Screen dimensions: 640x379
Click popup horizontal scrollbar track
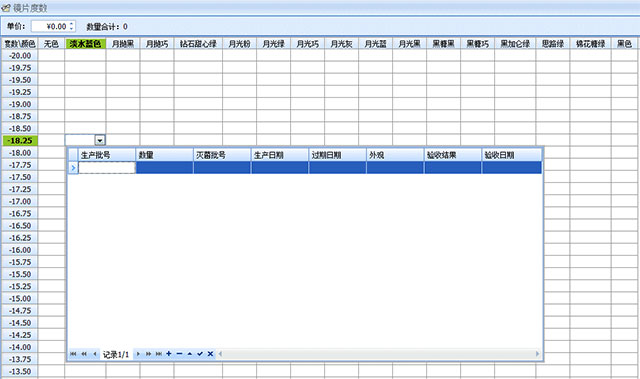click(379, 354)
